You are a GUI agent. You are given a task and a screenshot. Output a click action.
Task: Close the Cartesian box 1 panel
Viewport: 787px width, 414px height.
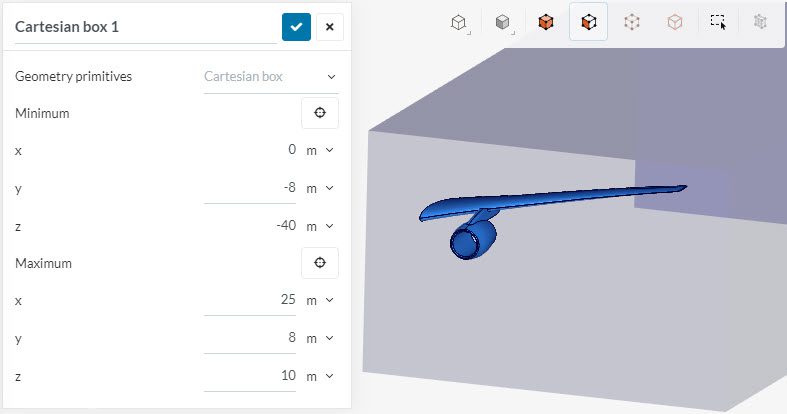coord(330,27)
